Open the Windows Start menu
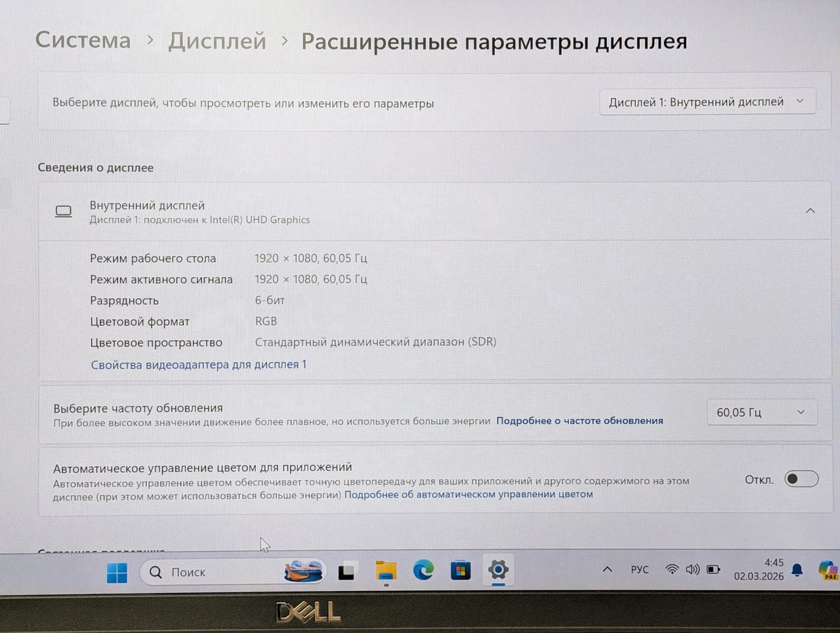 (117, 573)
